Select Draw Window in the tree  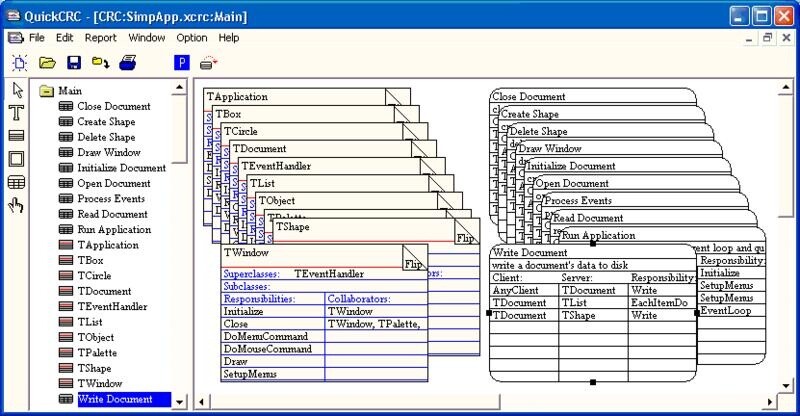click(x=109, y=152)
